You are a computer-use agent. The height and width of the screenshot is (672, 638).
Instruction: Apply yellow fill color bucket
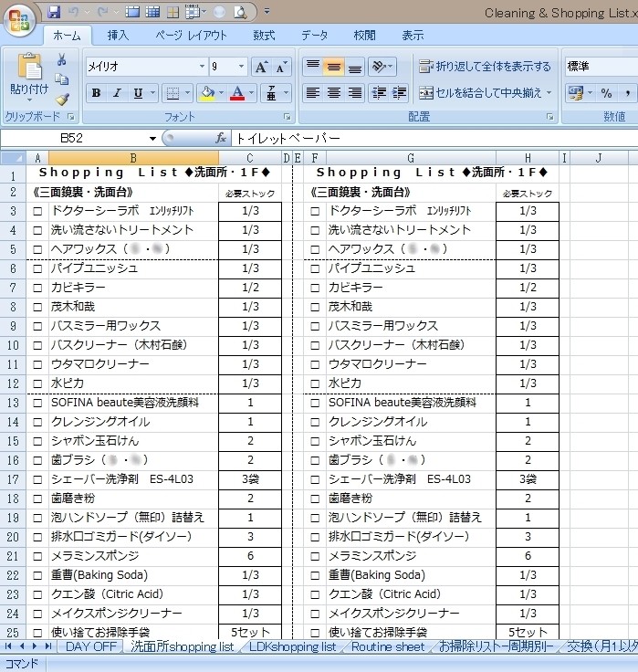208,93
